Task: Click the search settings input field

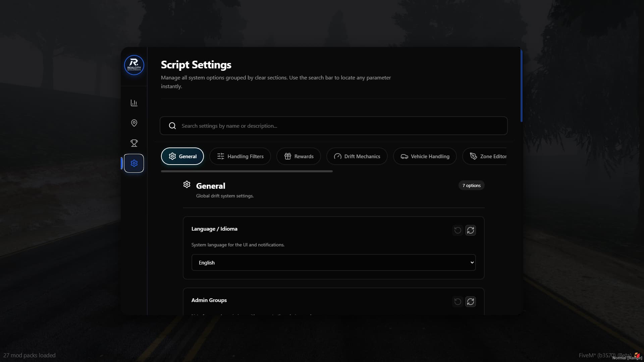Action: [339, 126]
